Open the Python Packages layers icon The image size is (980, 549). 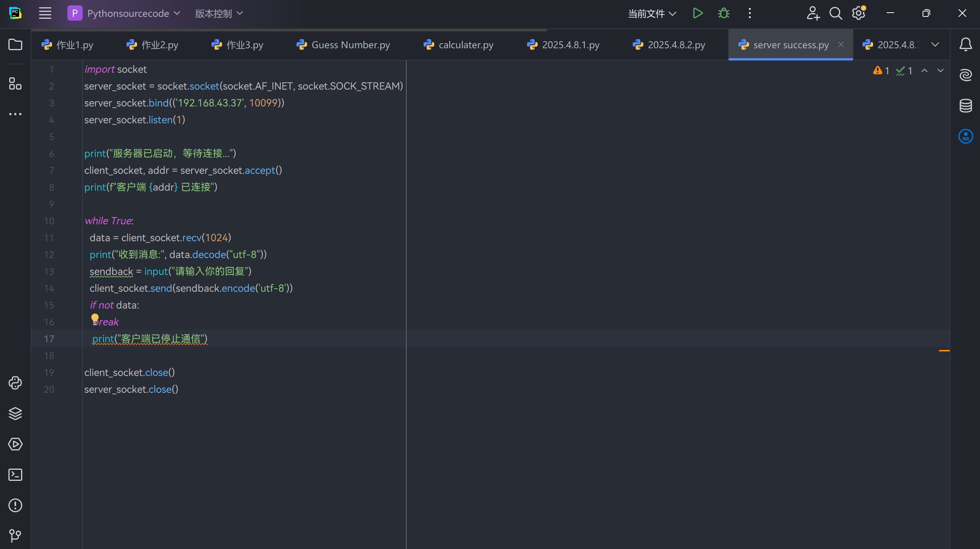click(x=15, y=413)
